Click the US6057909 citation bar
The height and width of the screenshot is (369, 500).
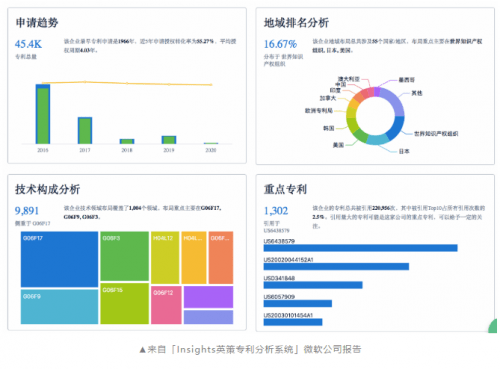(298, 303)
